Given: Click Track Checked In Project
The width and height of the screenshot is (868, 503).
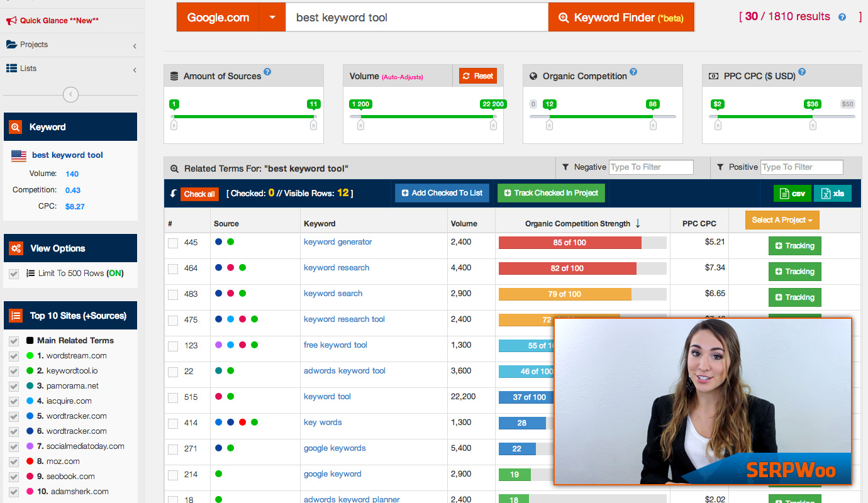Looking at the screenshot, I should (551, 193).
